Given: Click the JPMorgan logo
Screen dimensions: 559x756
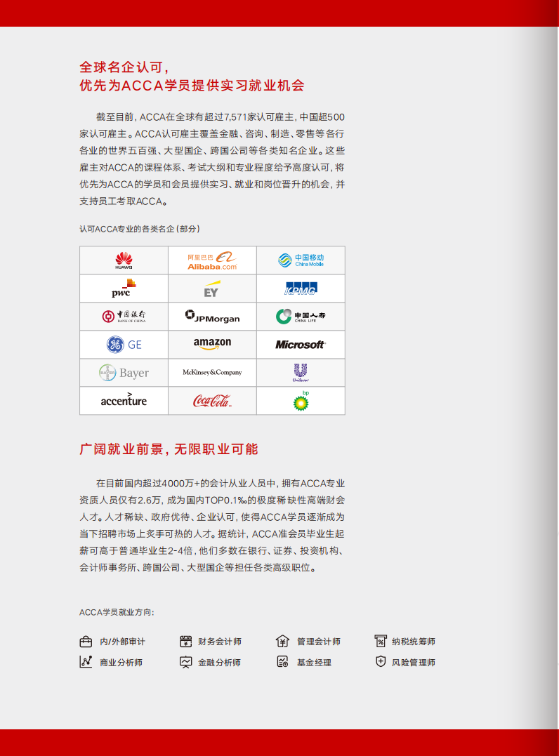Looking at the screenshot, I should [x=212, y=317].
